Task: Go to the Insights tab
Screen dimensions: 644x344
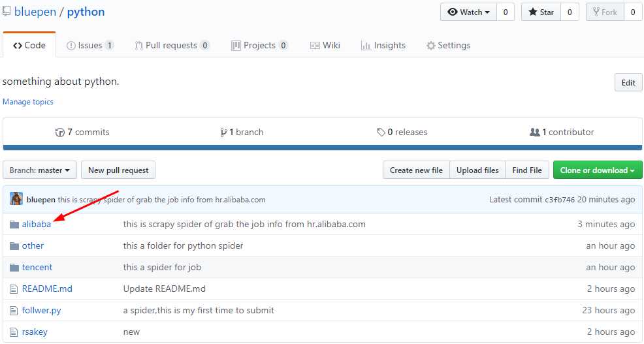Action: tap(383, 46)
